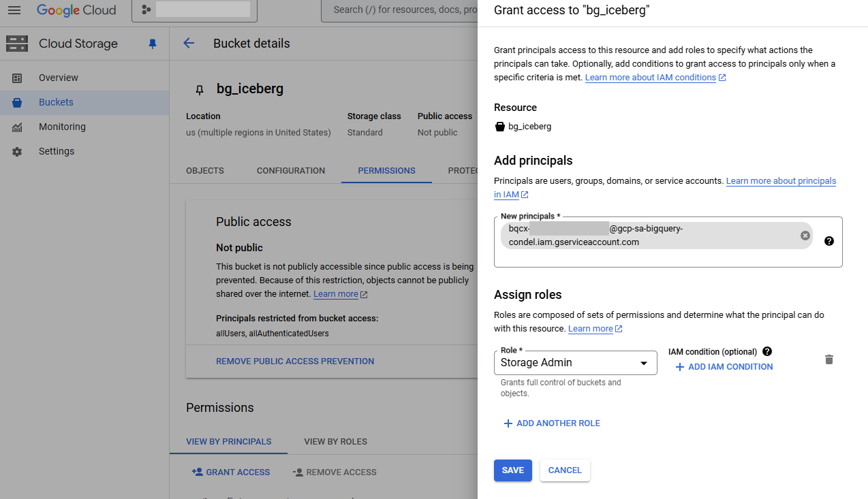Screen dimensions: 868x499
Task: Open Learn more about IAM conditions link
Action: click(655, 78)
